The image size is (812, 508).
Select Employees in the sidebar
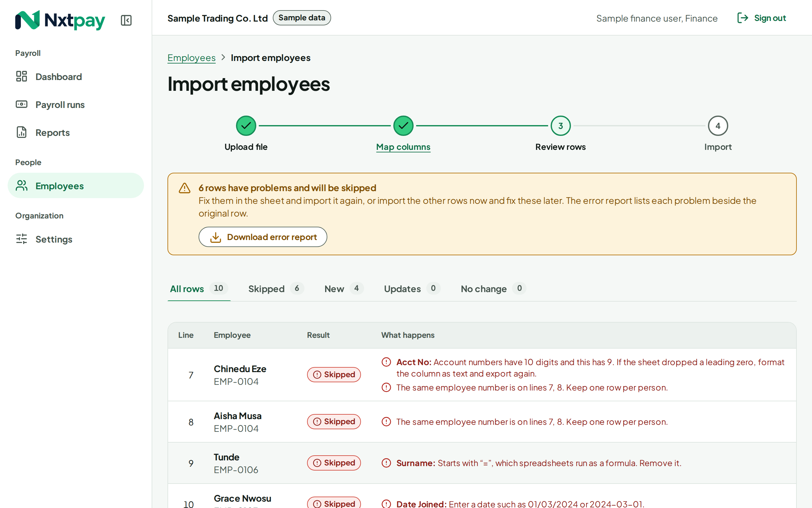point(76,185)
